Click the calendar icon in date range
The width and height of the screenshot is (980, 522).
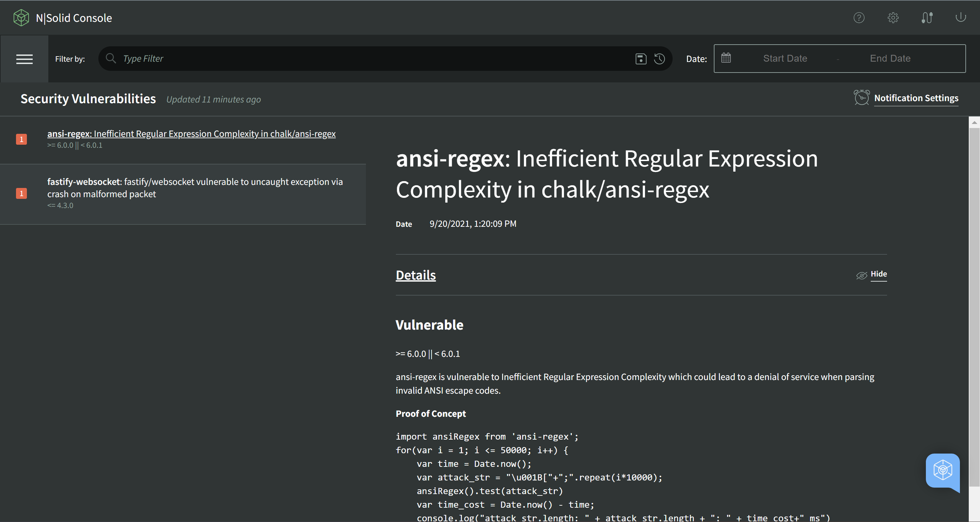[726, 58]
